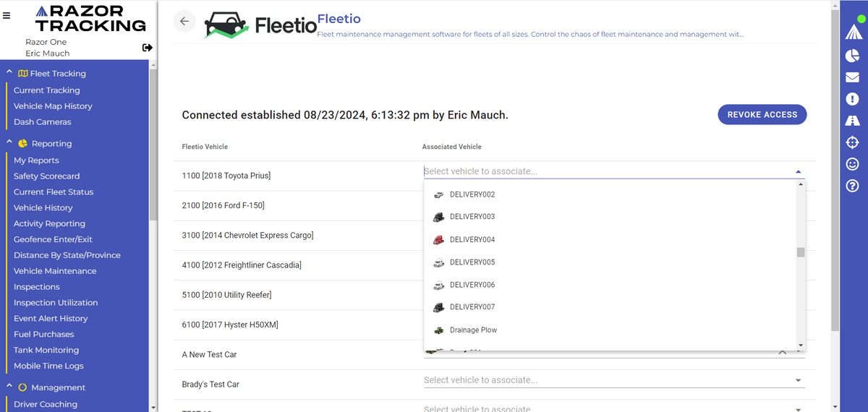Click the exclamation alert icon
Viewport: 868px width, 412px height.
(x=852, y=99)
